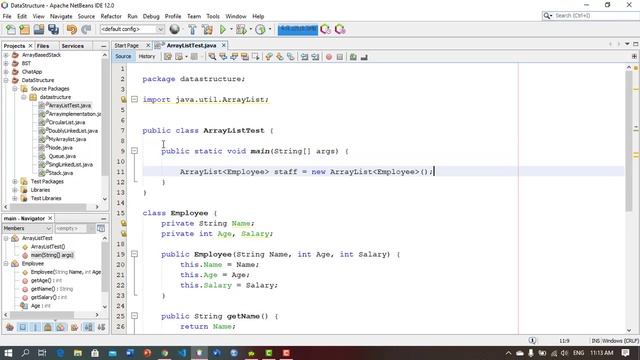The image size is (640, 360).
Task: Collapse the DataStructure project node
Action: 6,80
